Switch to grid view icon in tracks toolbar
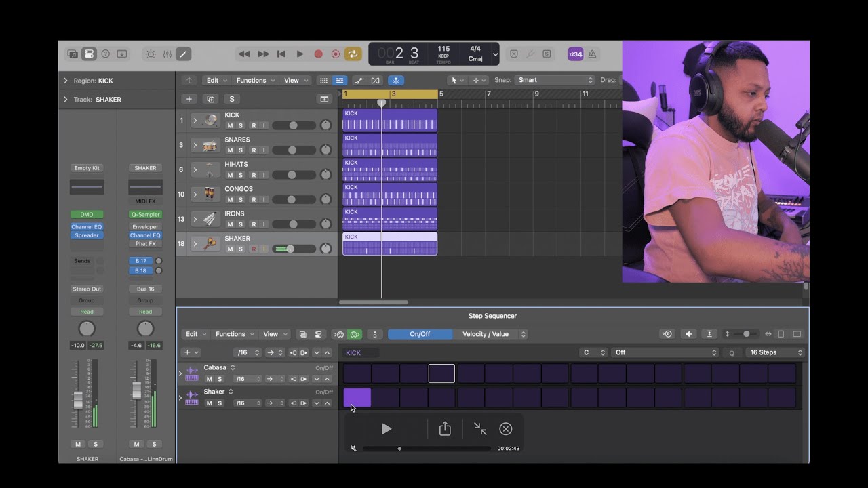The image size is (868, 488). 323,81
